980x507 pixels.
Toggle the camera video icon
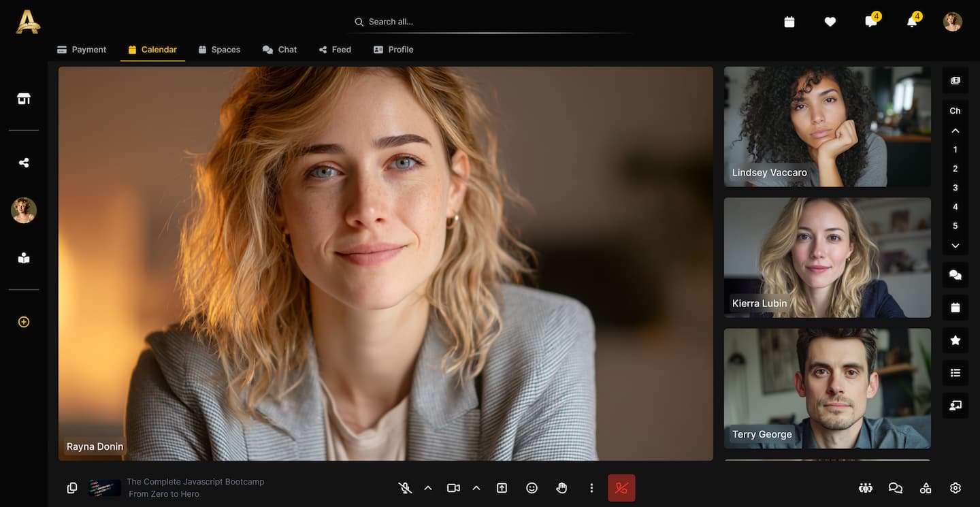point(453,488)
